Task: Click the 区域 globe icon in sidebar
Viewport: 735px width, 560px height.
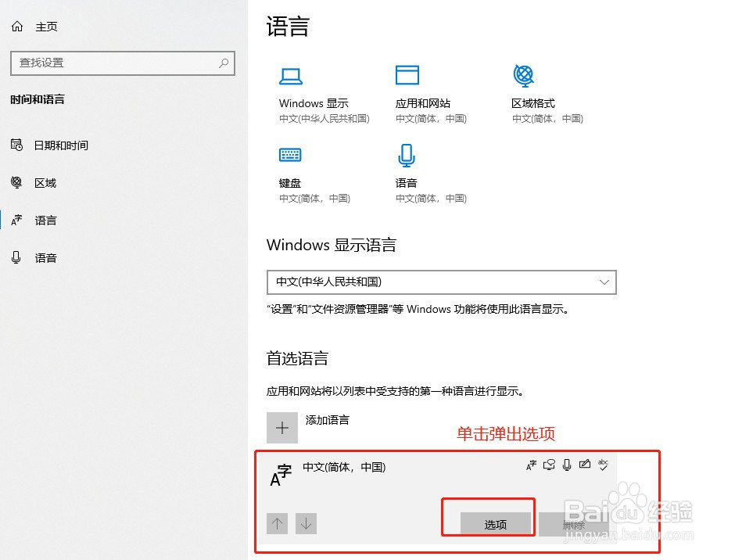Action: click(x=16, y=182)
